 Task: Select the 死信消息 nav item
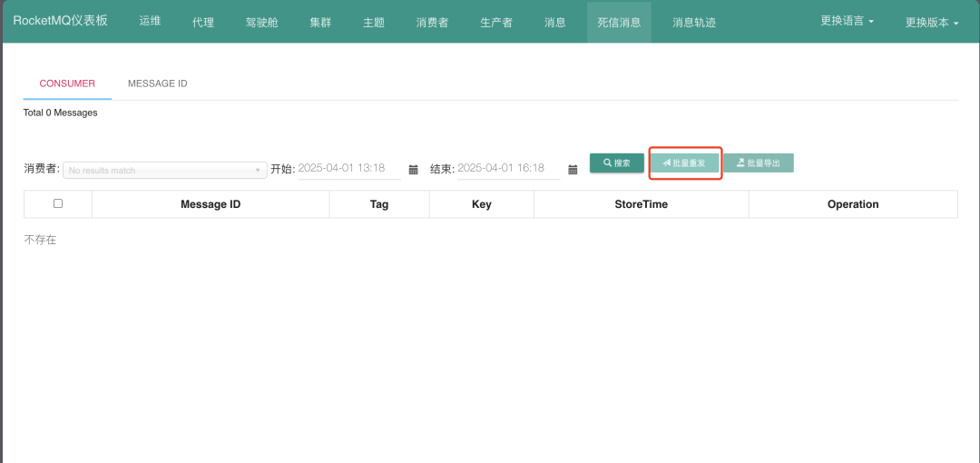click(x=619, y=23)
